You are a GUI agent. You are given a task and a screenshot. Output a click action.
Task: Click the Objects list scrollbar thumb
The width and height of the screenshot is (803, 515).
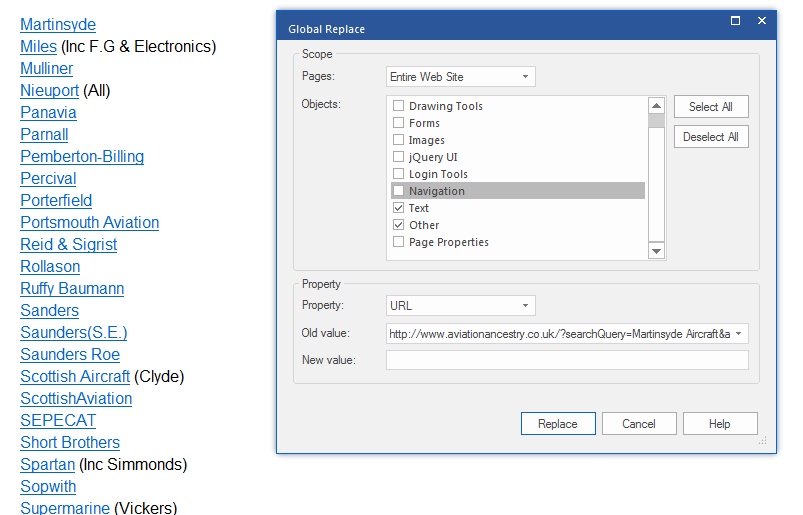(656, 121)
